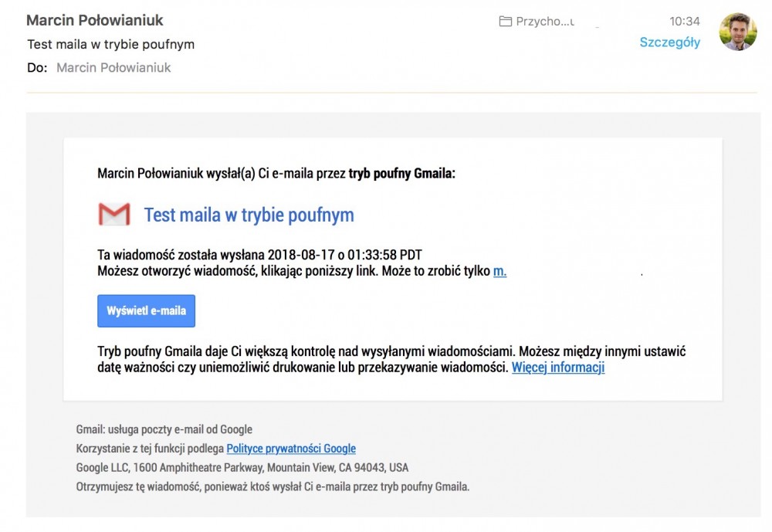The image size is (772, 532).
Task: Click the 'Ta wiadomość została wysłana' line
Action: pos(259,255)
